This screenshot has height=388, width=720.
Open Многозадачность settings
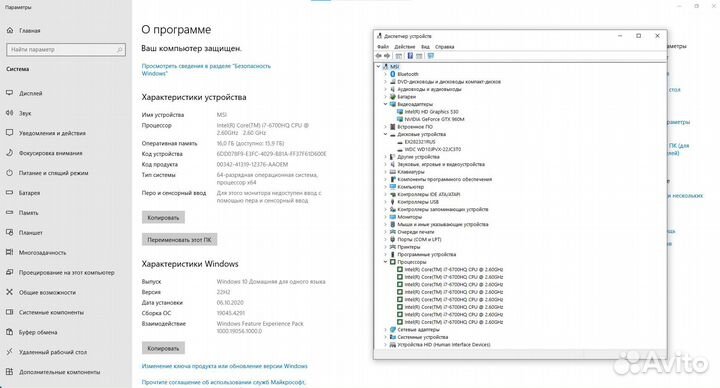coord(42,253)
